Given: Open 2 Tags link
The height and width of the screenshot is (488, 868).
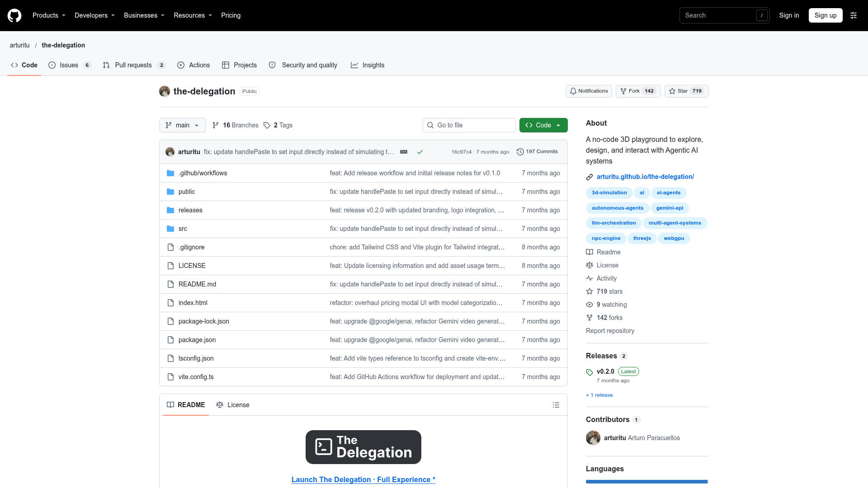Looking at the screenshot, I should [x=278, y=125].
